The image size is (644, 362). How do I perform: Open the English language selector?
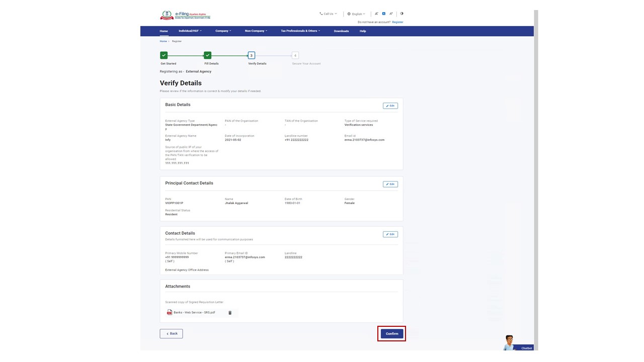[356, 14]
